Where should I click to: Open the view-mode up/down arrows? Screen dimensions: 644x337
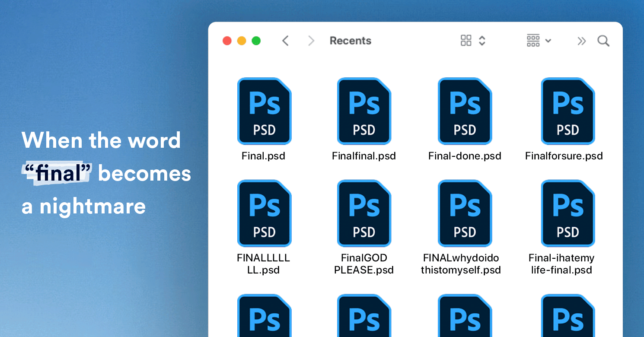pyautogui.click(x=482, y=41)
